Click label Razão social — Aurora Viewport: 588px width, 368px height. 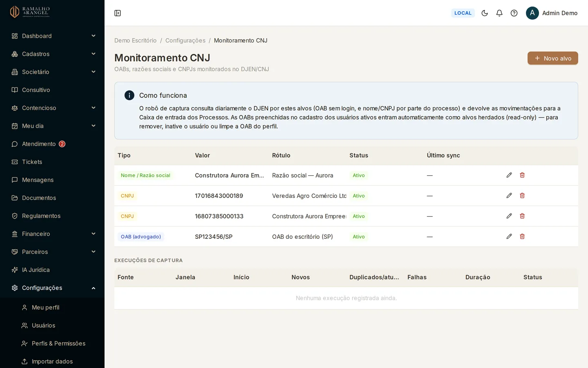303,175
